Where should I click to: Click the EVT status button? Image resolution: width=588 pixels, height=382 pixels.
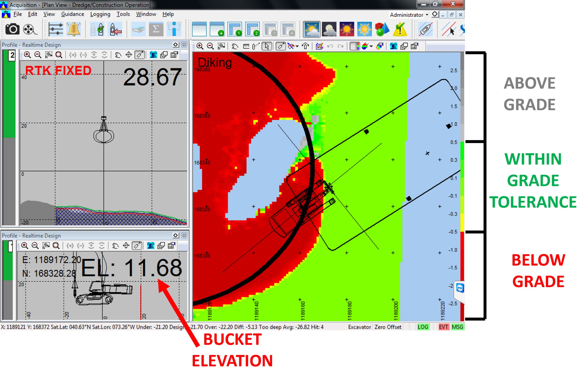point(443,327)
